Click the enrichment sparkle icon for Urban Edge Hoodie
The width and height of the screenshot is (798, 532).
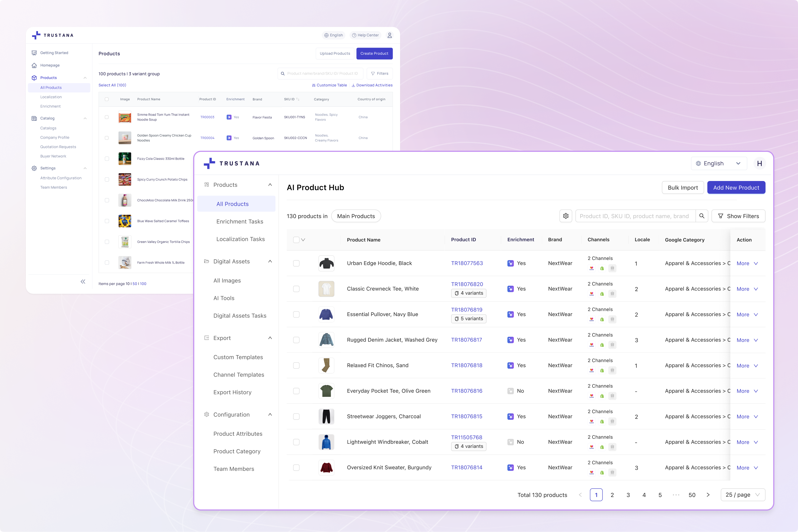click(x=510, y=263)
